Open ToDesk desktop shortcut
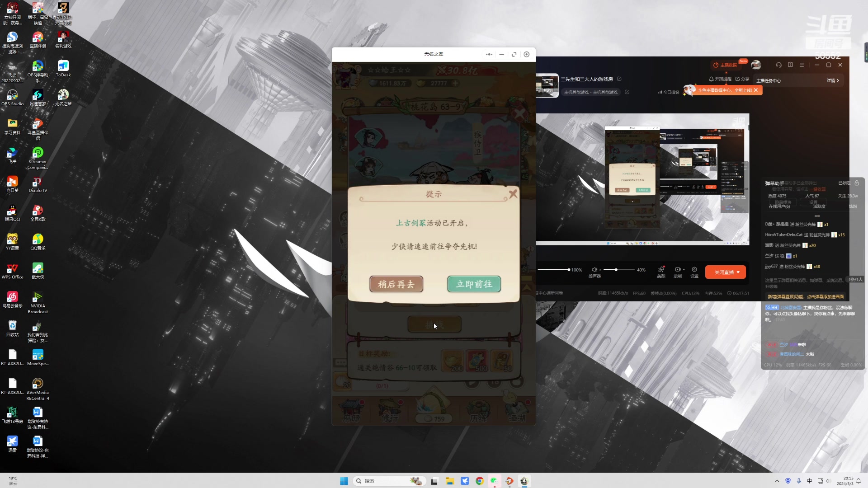Screen dimensions: 868x488 pos(63,69)
